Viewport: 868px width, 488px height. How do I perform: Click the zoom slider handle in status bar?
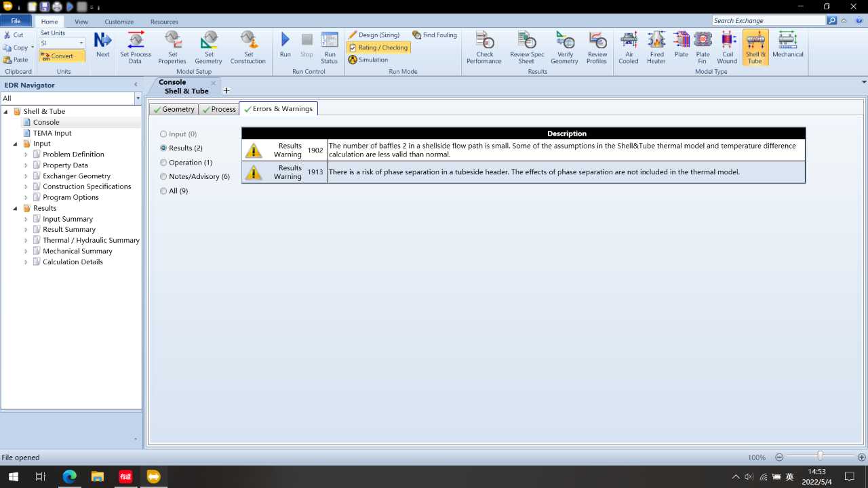[820, 457]
